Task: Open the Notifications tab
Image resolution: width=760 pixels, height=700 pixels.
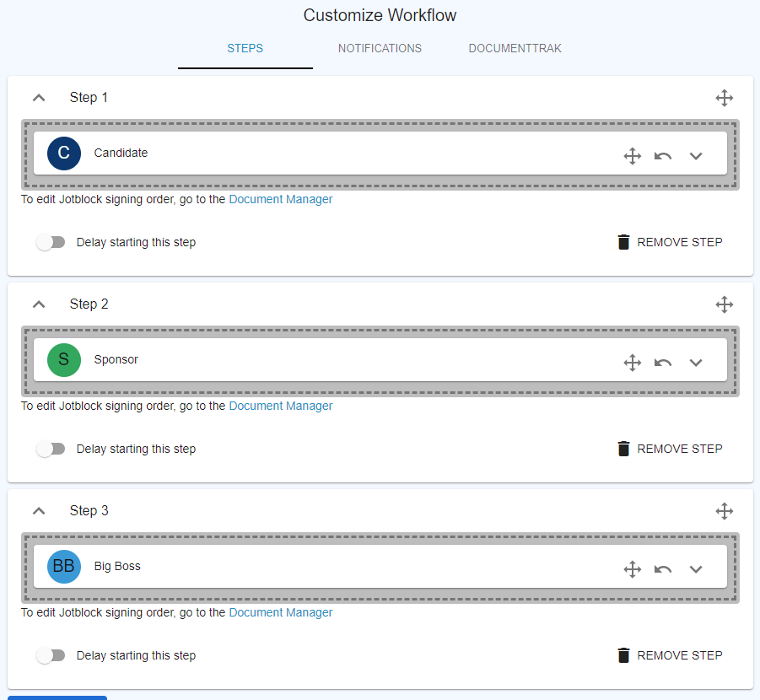Action: [x=380, y=48]
